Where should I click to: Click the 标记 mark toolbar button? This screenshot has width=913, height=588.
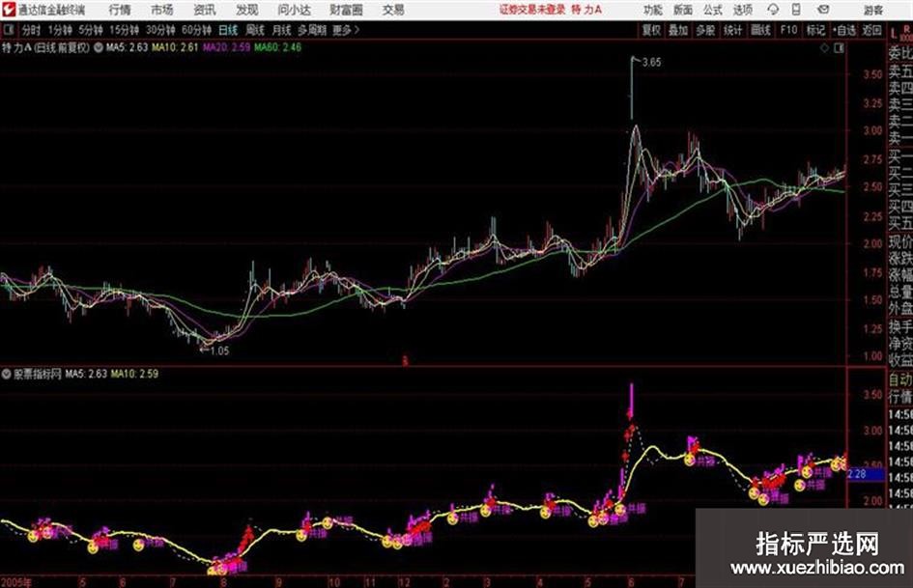[x=815, y=30]
